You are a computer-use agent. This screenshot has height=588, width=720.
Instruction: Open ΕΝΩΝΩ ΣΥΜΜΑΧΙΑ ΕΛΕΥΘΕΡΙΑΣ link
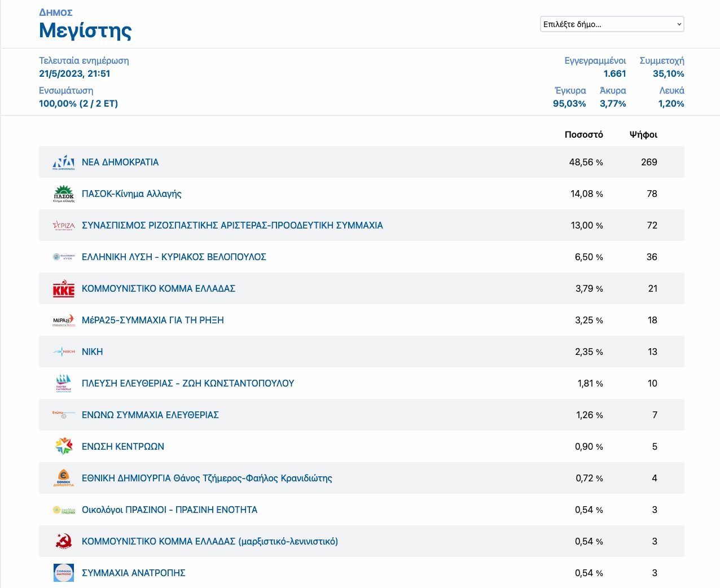pyautogui.click(x=150, y=415)
